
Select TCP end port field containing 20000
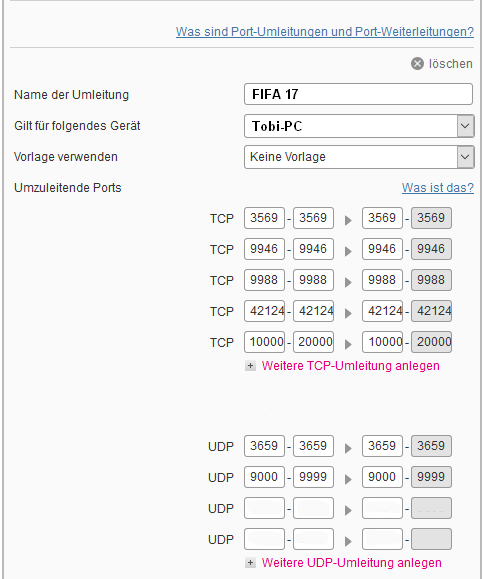click(x=313, y=342)
